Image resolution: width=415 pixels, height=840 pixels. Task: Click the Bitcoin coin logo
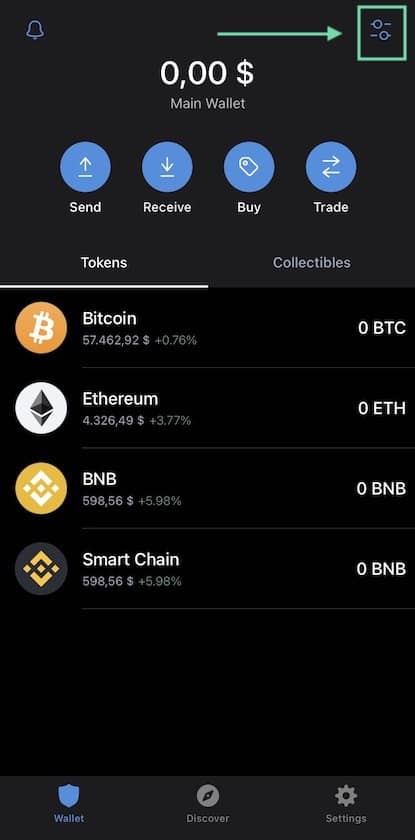pyautogui.click(x=41, y=328)
